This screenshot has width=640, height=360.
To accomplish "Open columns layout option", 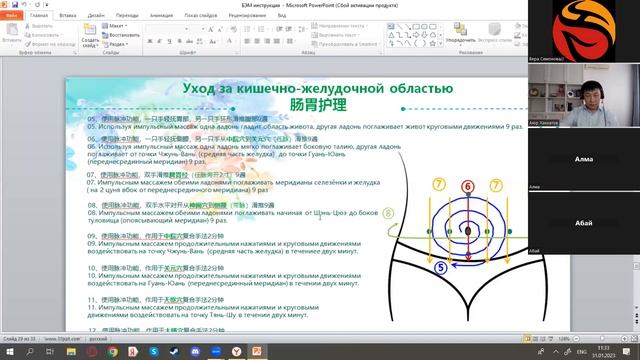I will tap(290, 41).
